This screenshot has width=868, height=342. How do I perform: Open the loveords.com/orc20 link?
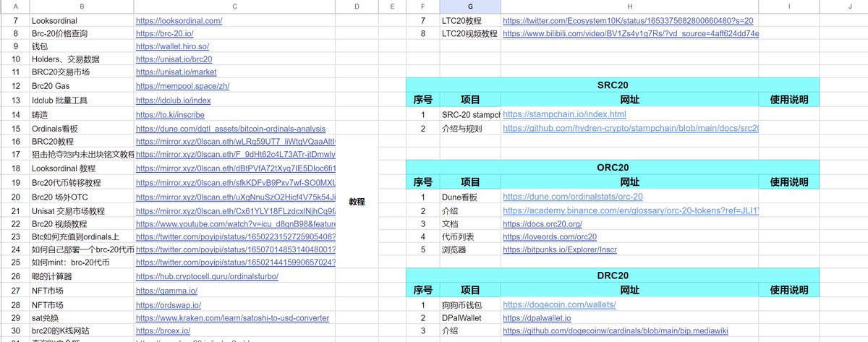550,237
